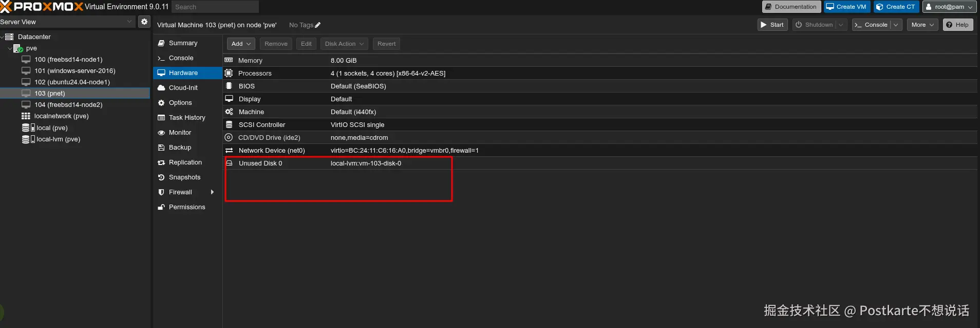The image size is (980, 328).
Task: Select VM 102 (ubuntu24.04-node1)
Action: tap(72, 82)
